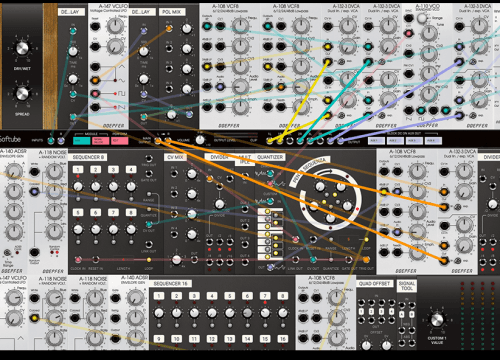Click the AUX 1 button on Softube bar
Image resolution: width=500 pixels, height=360 pixels.
(375, 141)
